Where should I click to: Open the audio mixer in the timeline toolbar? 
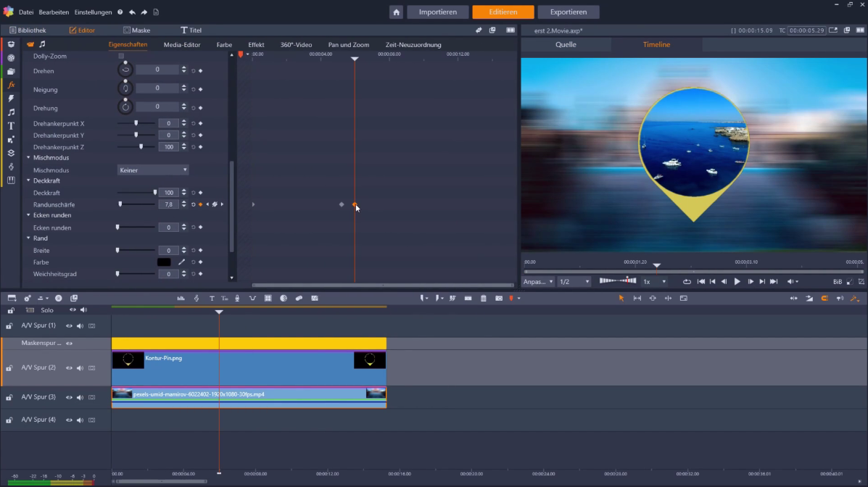[181, 298]
